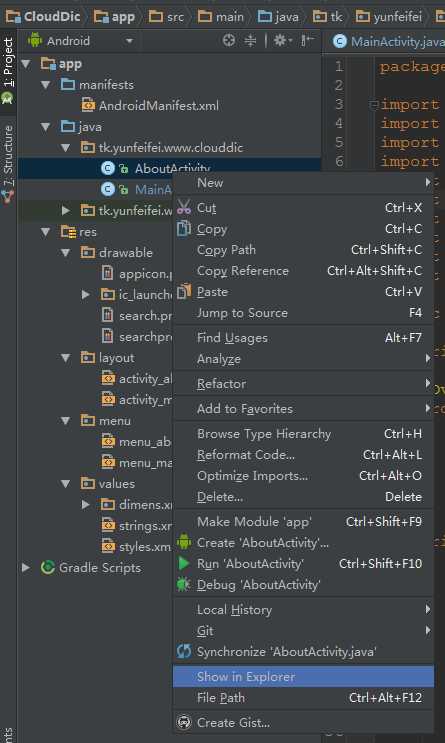445x743 pixels.
Task: Select the src breadcrumb
Action: pos(166,17)
